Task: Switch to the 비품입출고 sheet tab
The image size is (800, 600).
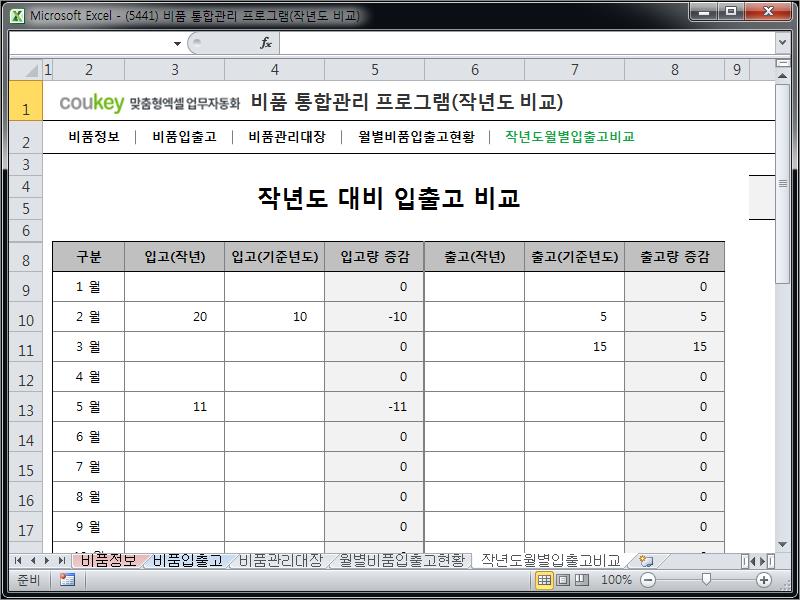Action: tap(187, 561)
